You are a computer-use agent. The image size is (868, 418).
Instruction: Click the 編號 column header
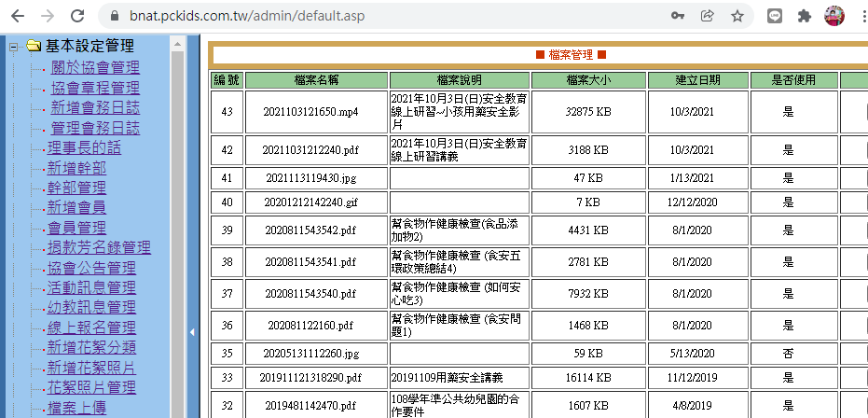227,79
